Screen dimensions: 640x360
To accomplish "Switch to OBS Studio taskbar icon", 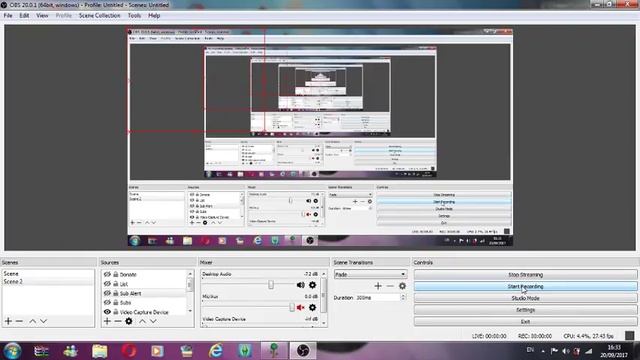I will 303,351.
